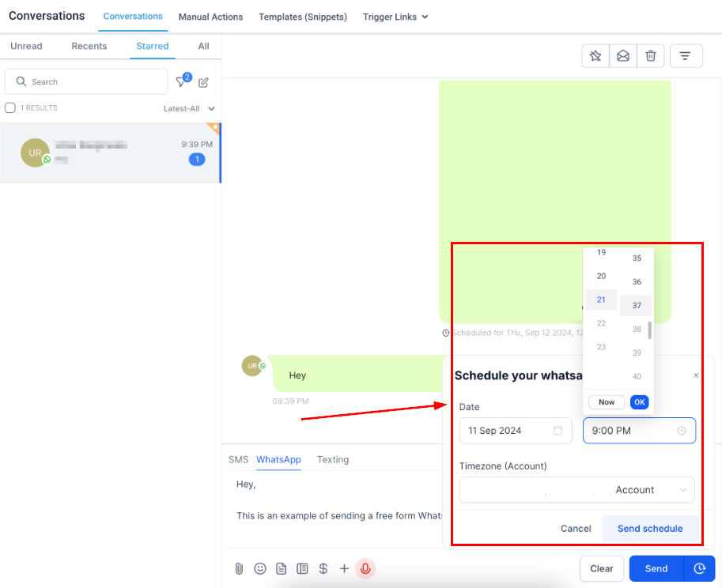
Task: Click the dollar sign payment icon
Action: click(323, 568)
